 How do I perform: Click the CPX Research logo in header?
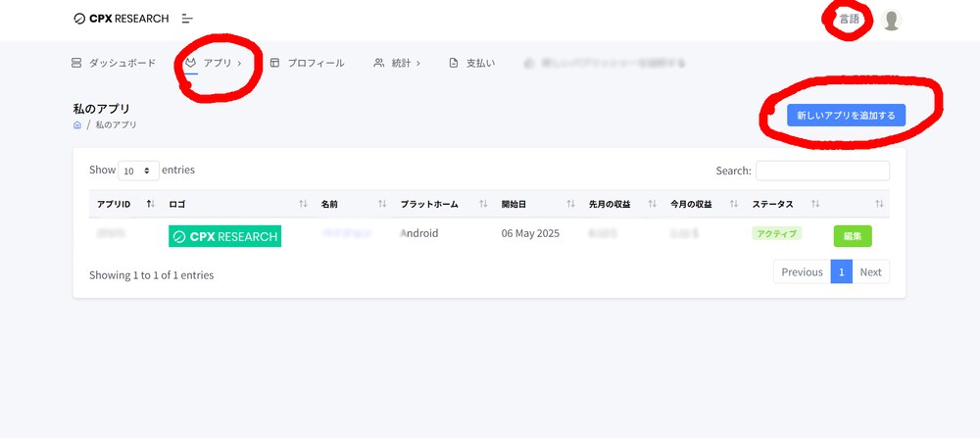click(122, 19)
